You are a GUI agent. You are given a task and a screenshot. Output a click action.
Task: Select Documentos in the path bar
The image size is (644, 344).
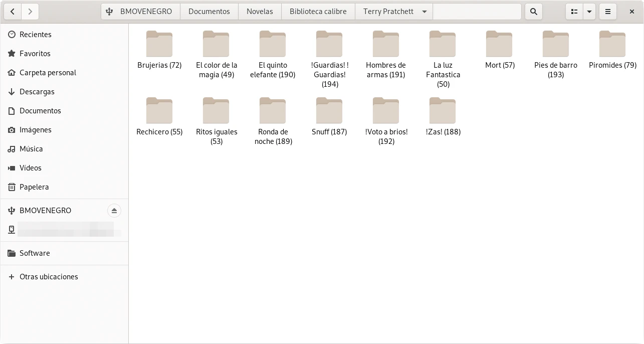point(209,12)
